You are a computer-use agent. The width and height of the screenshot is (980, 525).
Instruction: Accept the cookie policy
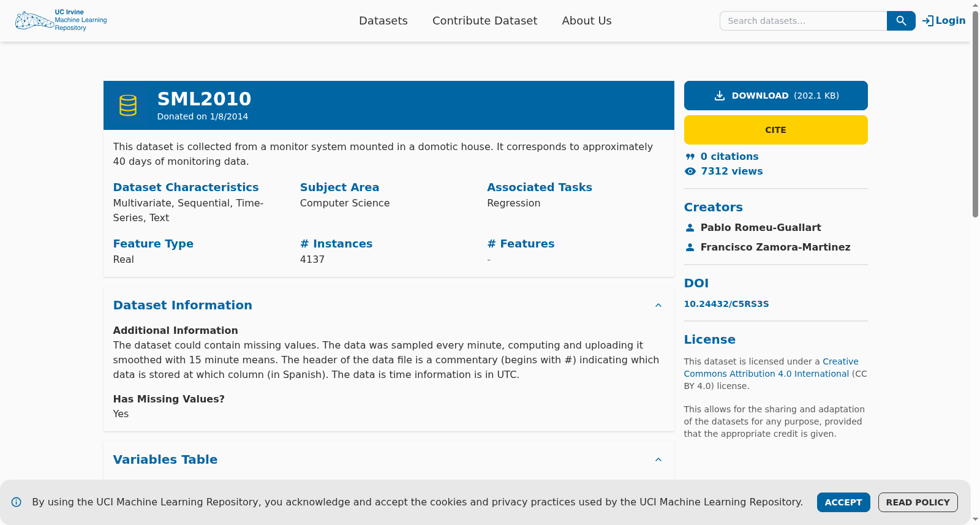pyautogui.click(x=843, y=502)
